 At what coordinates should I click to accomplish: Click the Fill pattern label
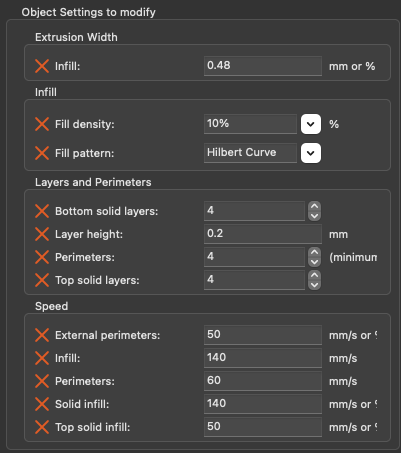[85, 153]
